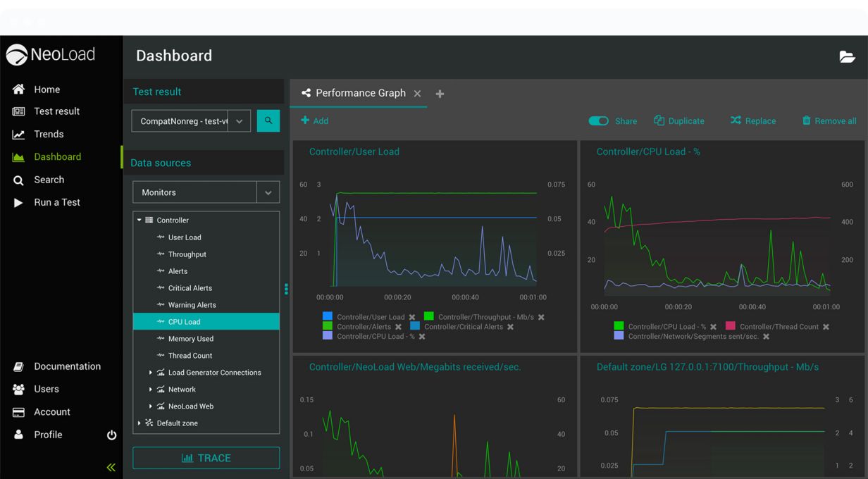Open the folder icon in the header
This screenshot has height=479, width=868.
[847, 57]
